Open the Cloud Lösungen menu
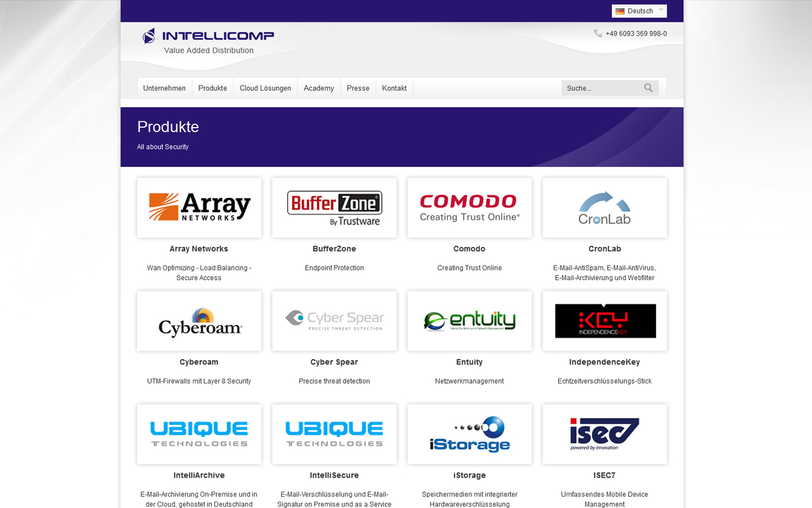The width and height of the screenshot is (812, 508). [x=265, y=88]
